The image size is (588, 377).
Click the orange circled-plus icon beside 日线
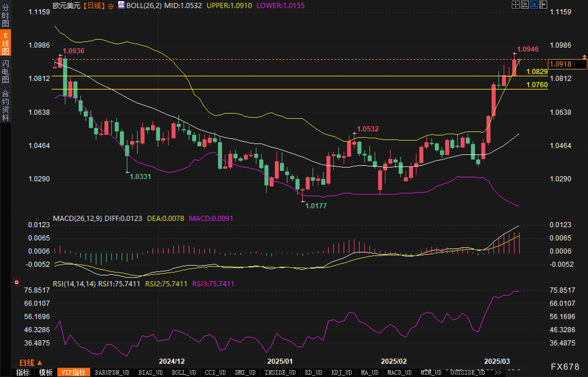coord(111,6)
